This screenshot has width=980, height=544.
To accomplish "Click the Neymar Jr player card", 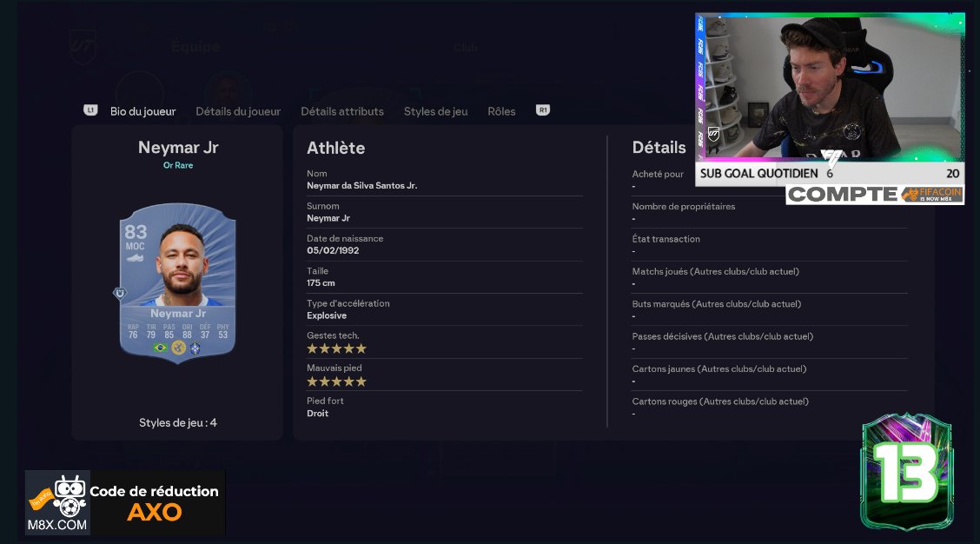I will [x=177, y=282].
